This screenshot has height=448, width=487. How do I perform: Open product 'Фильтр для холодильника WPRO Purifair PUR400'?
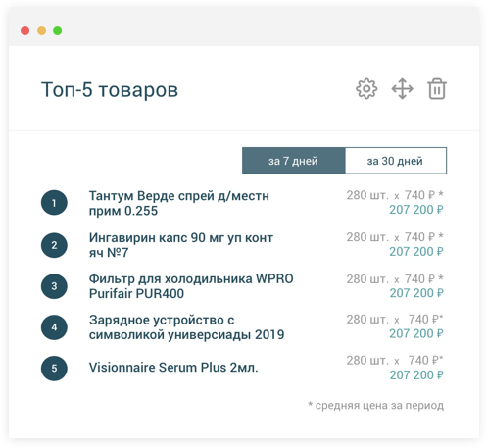[x=191, y=286]
